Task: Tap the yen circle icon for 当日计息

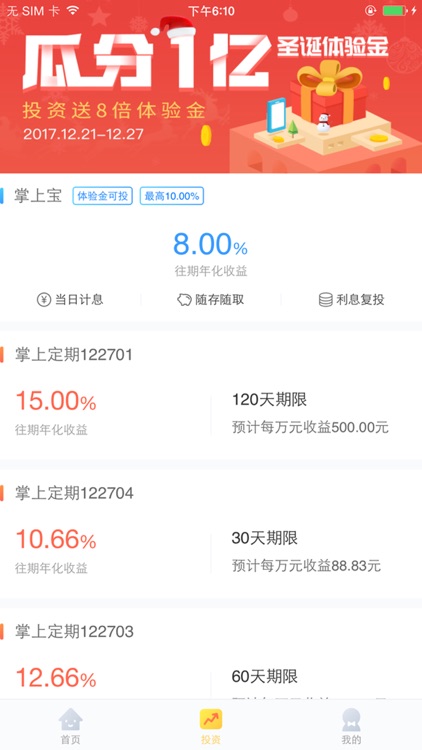Action: (44, 300)
